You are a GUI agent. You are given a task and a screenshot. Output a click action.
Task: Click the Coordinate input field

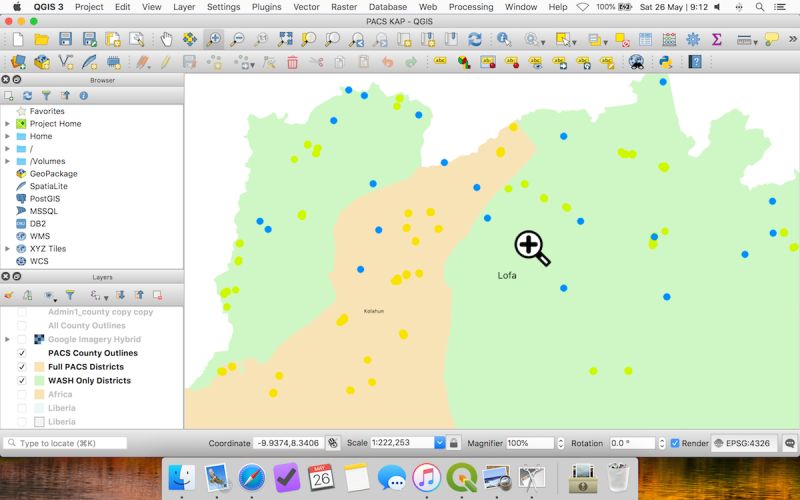289,443
